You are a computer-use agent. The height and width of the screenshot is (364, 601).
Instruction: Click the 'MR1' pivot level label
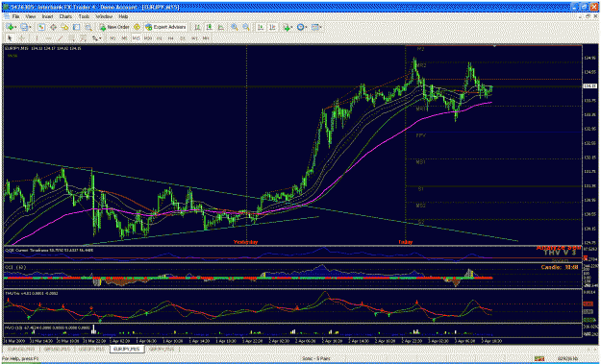tap(421, 109)
